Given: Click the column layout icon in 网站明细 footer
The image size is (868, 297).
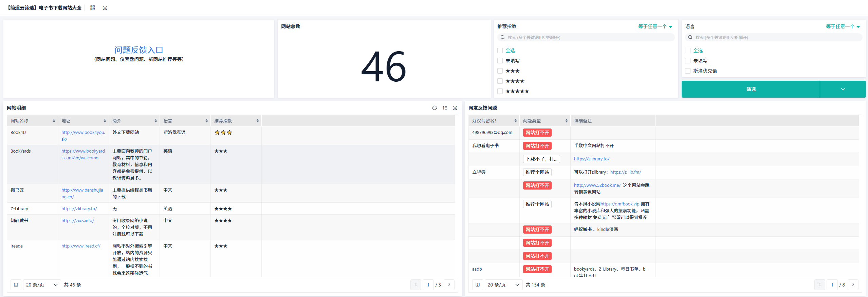Looking at the screenshot, I should 16,285.
